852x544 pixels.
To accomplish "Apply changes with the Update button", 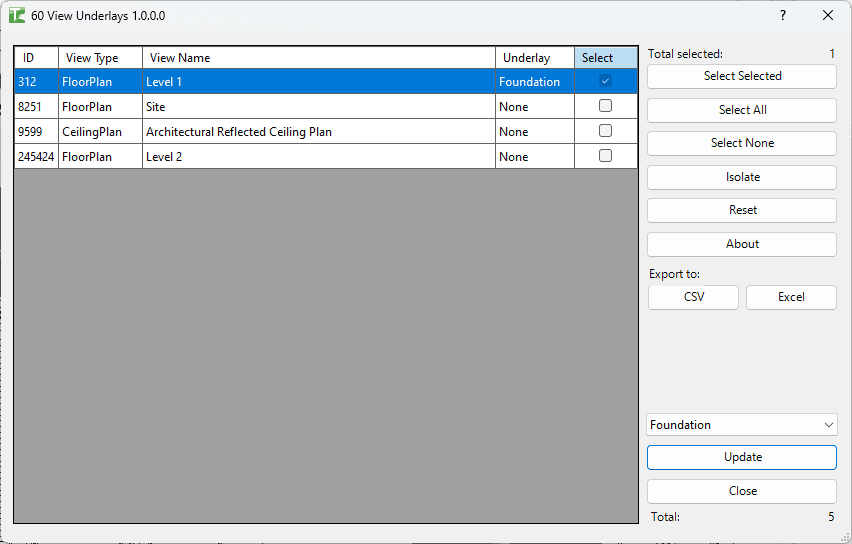I will (742, 458).
